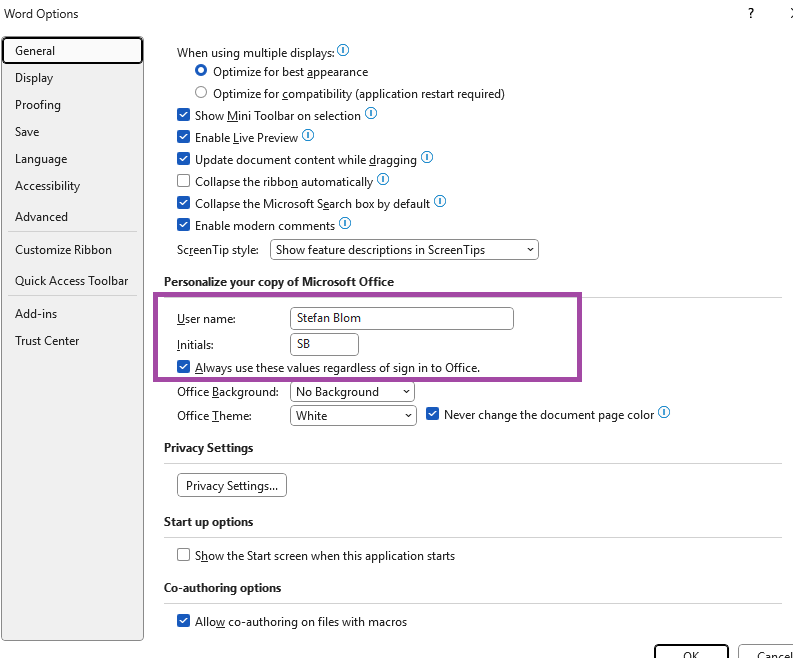
Task: Toggle Allow co-authoring on files with macros
Action: point(184,621)
